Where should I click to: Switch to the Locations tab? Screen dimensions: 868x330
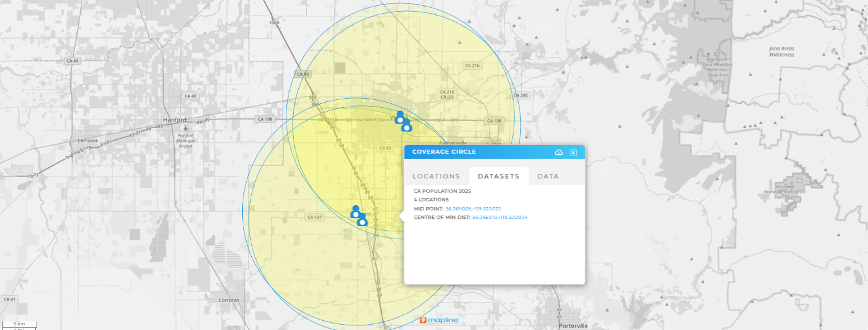point(436,176)
